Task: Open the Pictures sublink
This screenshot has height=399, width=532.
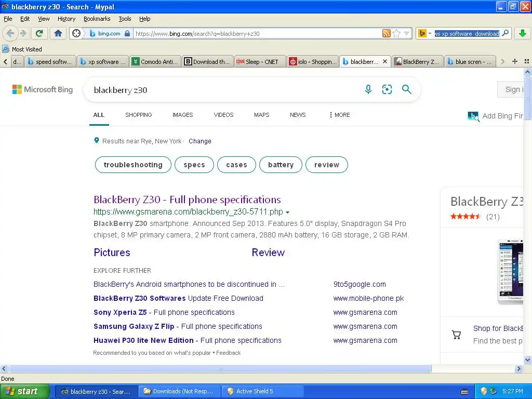Action: (112, 252)
